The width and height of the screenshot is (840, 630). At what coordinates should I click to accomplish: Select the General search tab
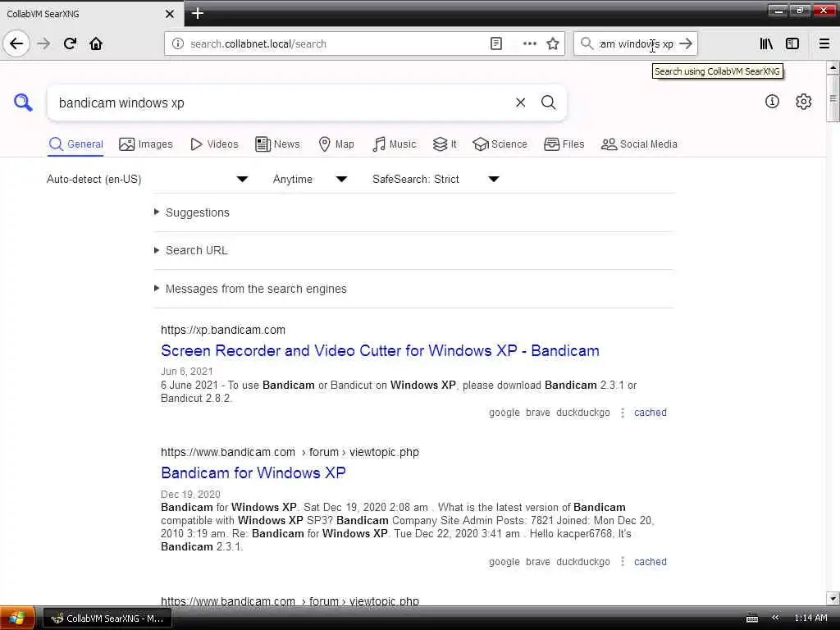pyautogui.click(x=75, y=144)
